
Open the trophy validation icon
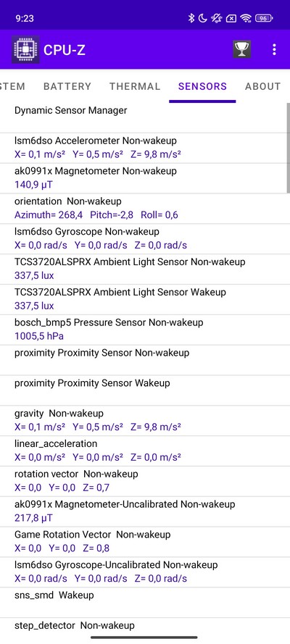tap(242, 50)
